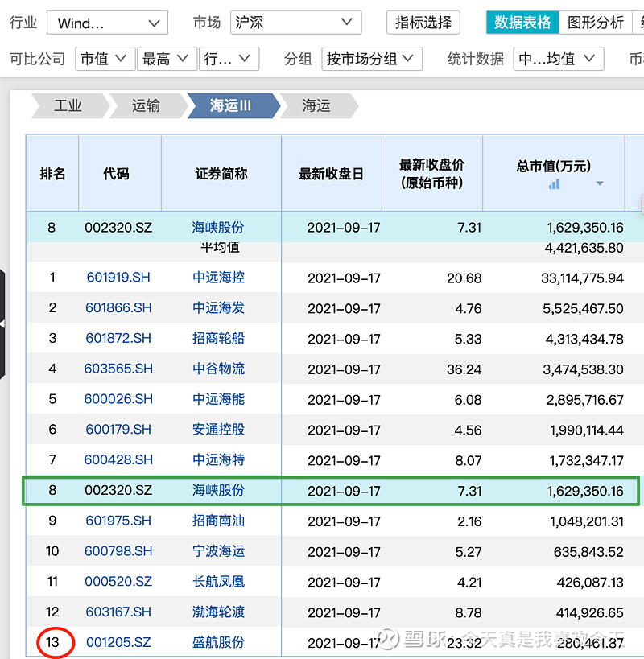
Task: Open the 市值 filter dropdown
Action: click(105, 59)
